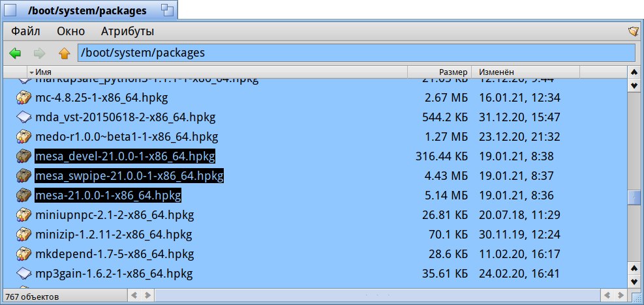Click the size value 5.14 МБ
Image resolution: width=644 pixels, height=305 pixels.
tap(446, 196)
